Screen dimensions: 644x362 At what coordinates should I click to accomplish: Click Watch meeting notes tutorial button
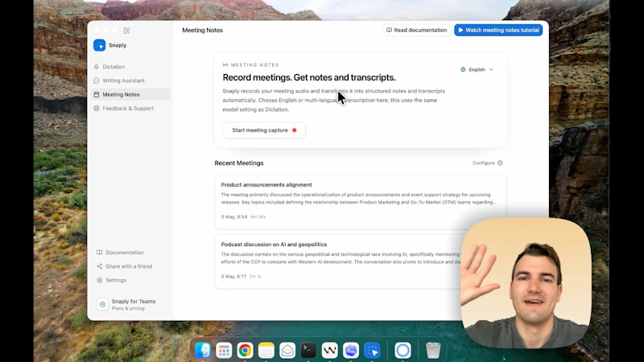498,30
